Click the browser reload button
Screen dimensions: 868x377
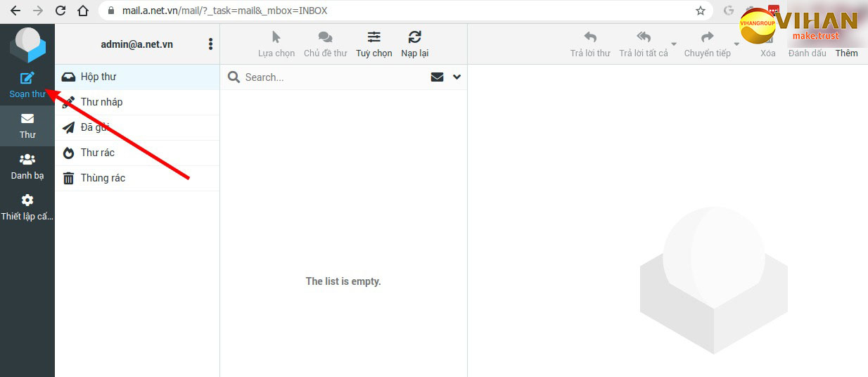point(60,11)
